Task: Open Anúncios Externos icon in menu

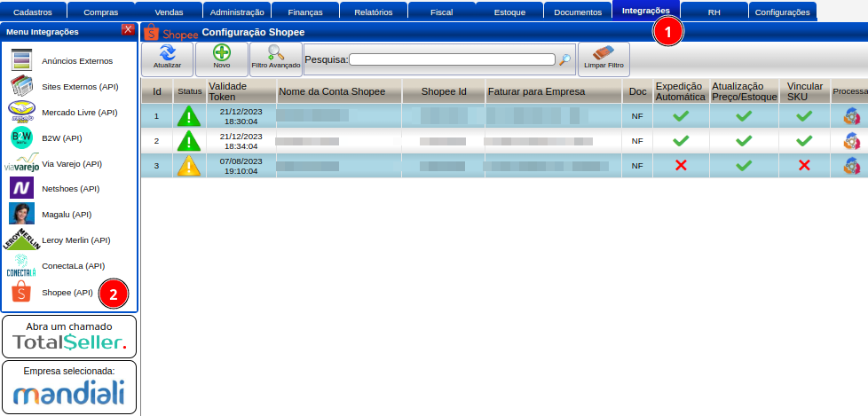Action: (x=21, y=61)
